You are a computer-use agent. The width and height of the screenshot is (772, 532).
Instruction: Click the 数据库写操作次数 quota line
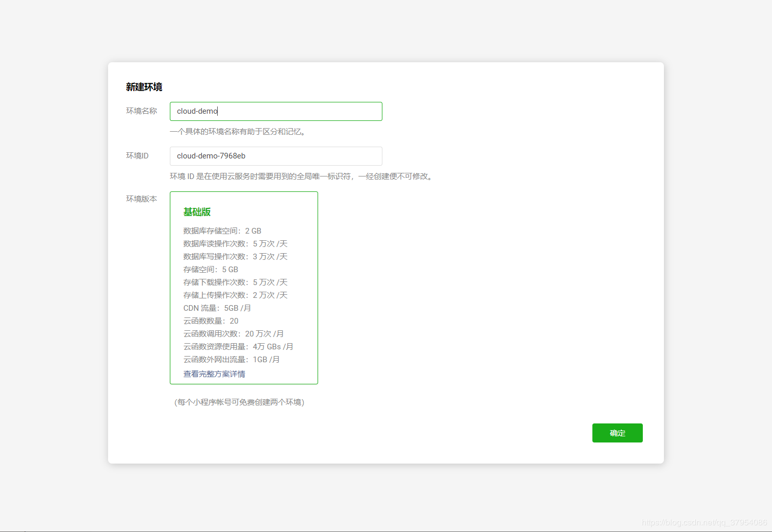click(x=235, y=257)
